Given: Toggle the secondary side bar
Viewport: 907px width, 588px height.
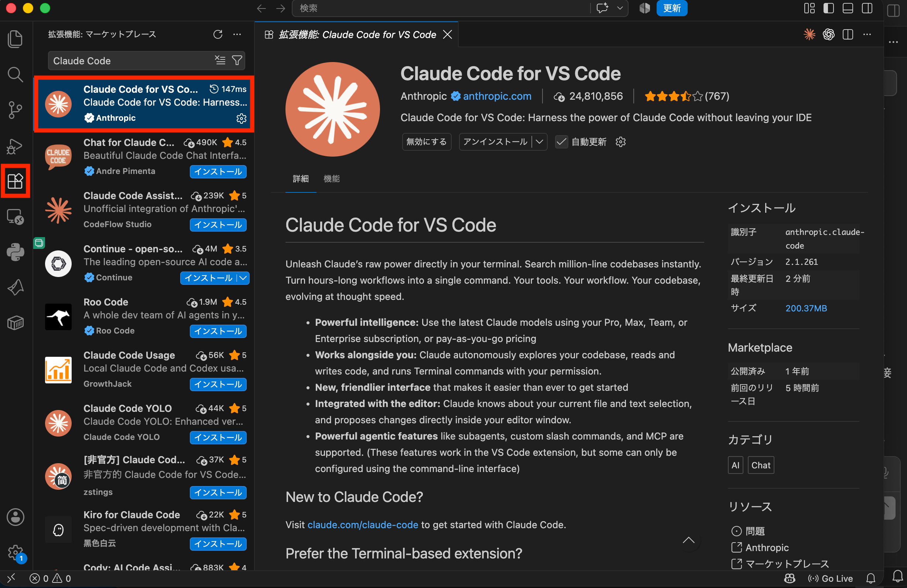Looking at the screenshot, I should (867, 8).
